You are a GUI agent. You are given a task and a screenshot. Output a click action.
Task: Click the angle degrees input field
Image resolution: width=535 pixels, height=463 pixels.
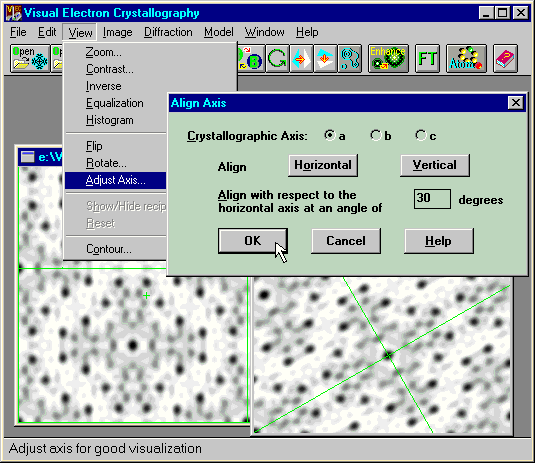[432, 199]
